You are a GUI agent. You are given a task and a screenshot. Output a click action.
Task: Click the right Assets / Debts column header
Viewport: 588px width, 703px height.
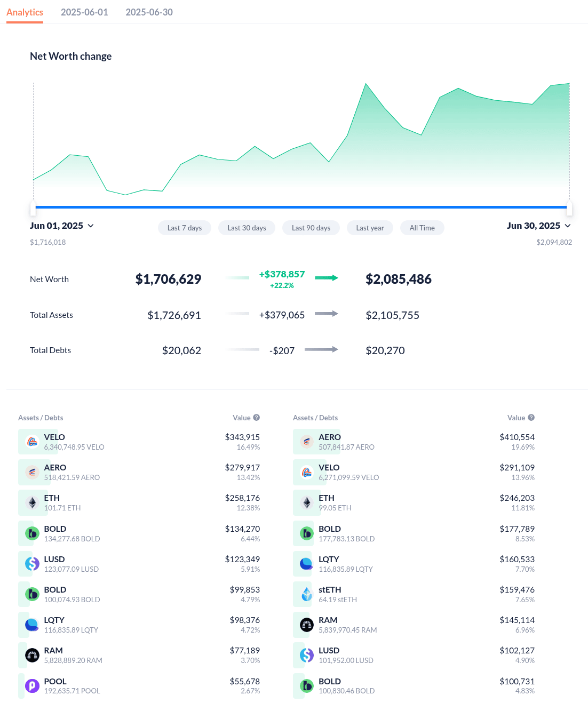point(315,418)
